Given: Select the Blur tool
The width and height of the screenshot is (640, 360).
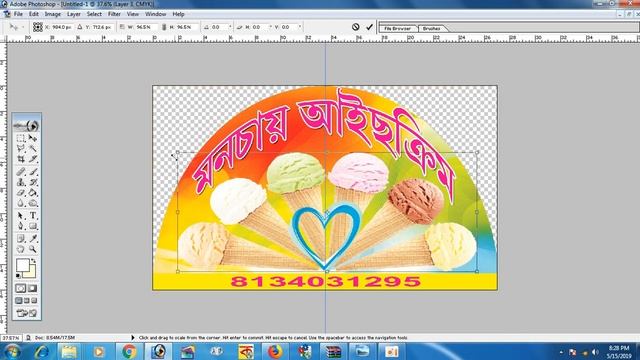Looking at the screenshot, I should pyautogui.click(x=21, y=202).
